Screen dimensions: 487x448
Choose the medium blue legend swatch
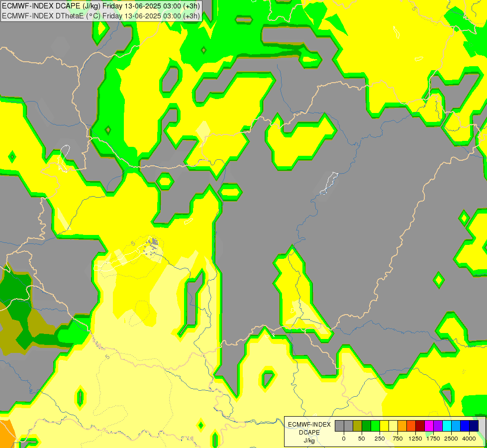465,426
